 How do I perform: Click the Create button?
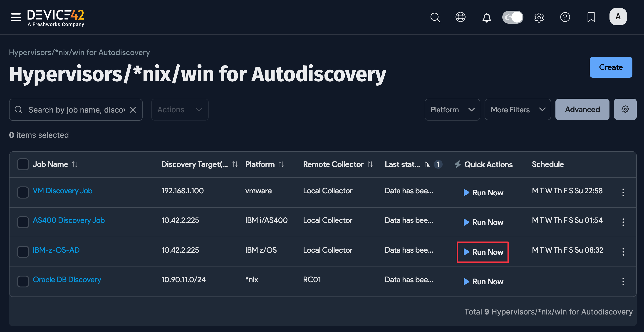pos(610,67)
